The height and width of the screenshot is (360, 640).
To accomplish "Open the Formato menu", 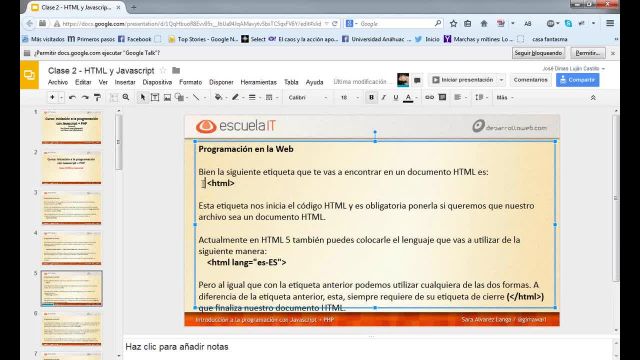I will [x=191, y=82].
